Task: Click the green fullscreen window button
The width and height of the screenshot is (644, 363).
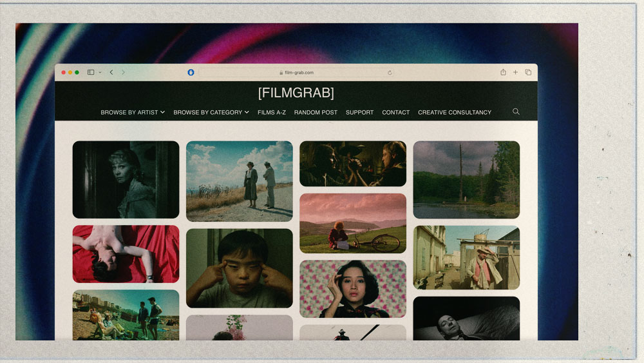Action: [77, 72]
